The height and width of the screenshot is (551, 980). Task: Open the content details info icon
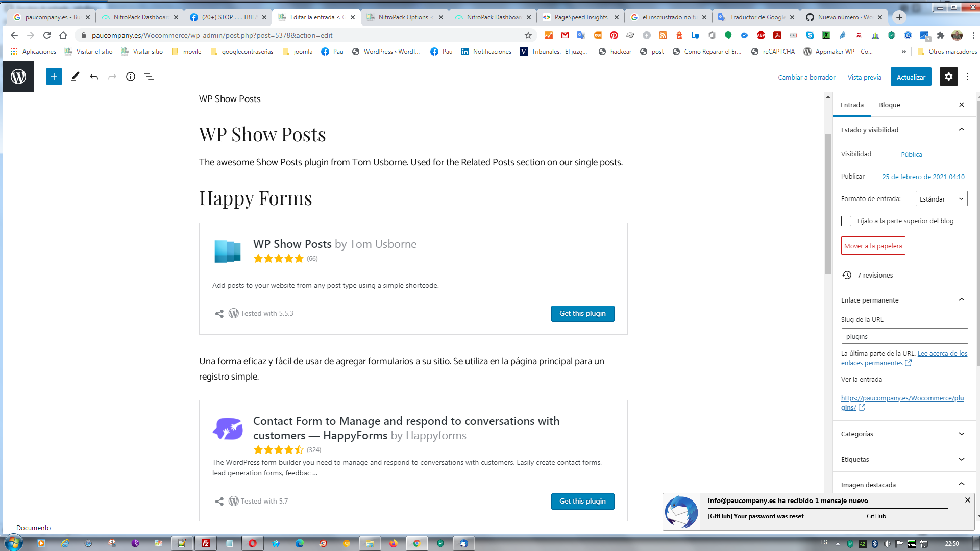131,77
